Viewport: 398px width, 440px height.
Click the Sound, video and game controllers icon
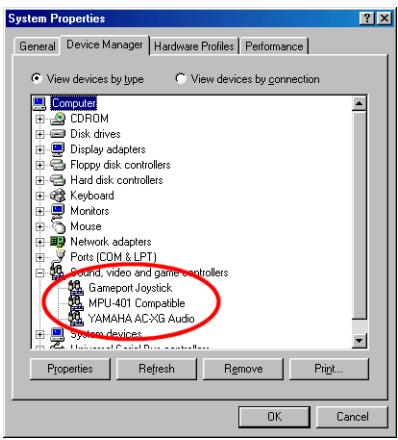[x=57, y=271]
